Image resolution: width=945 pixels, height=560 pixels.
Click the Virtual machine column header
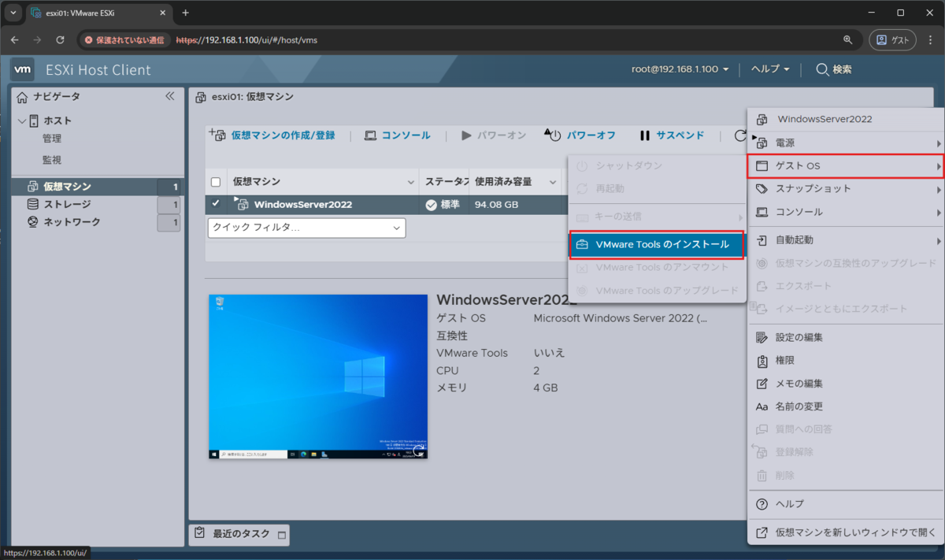click(x=324, y=182)
